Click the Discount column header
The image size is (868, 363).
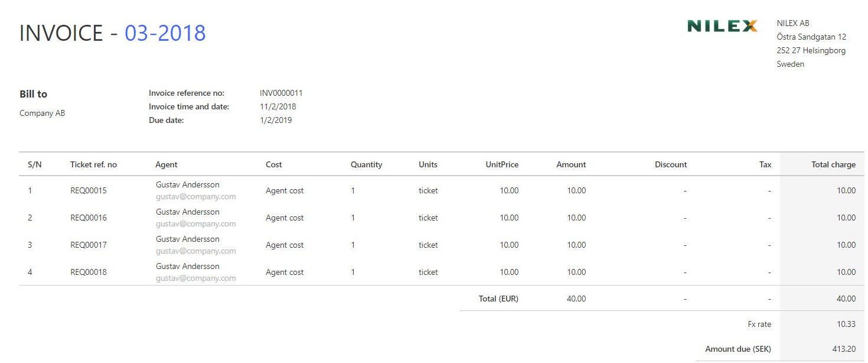point(671,164)
